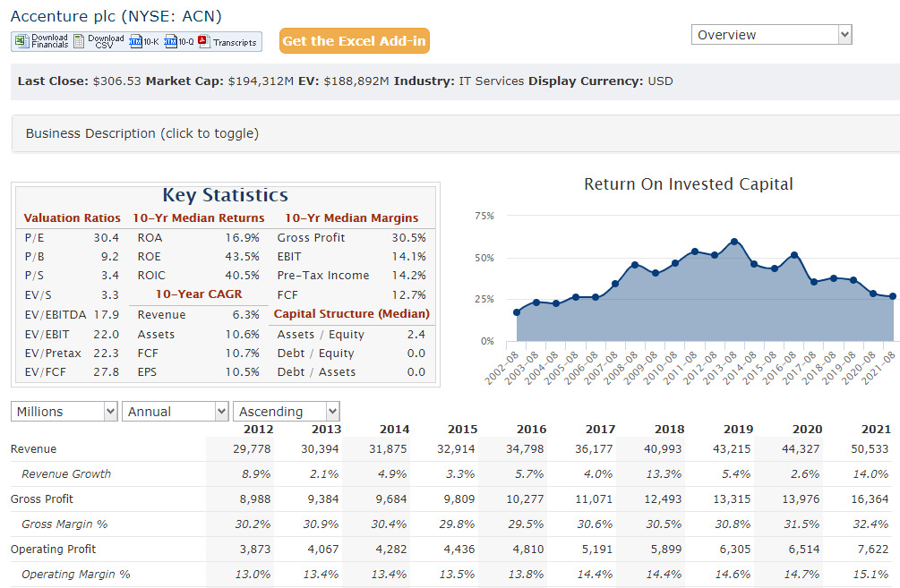Click the 2002-08 data point on ROIC chart

point(517,312)
